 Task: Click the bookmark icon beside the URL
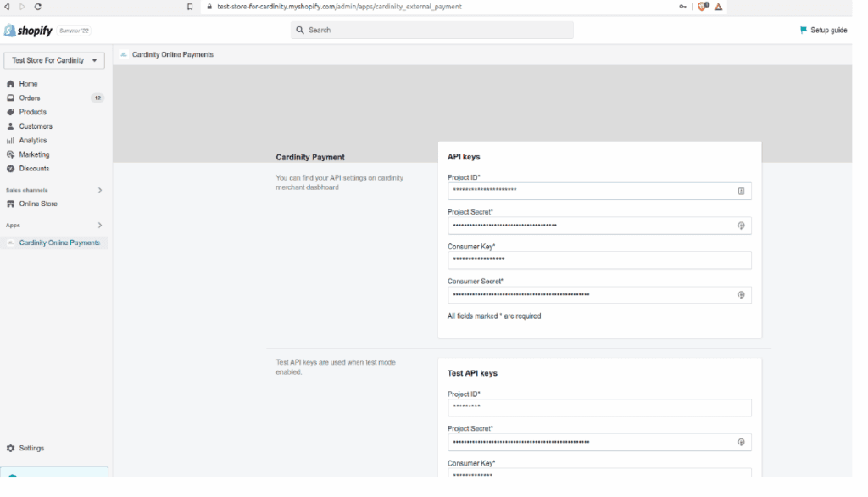[x=190, y=7]
